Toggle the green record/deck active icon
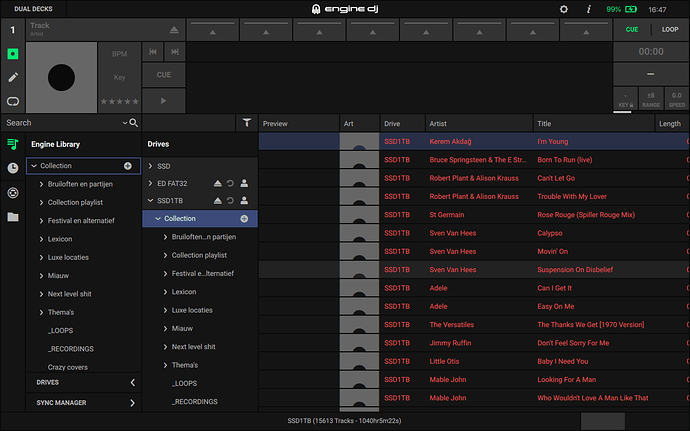Viewport: 690px width, 431px height. coord(13,54)
